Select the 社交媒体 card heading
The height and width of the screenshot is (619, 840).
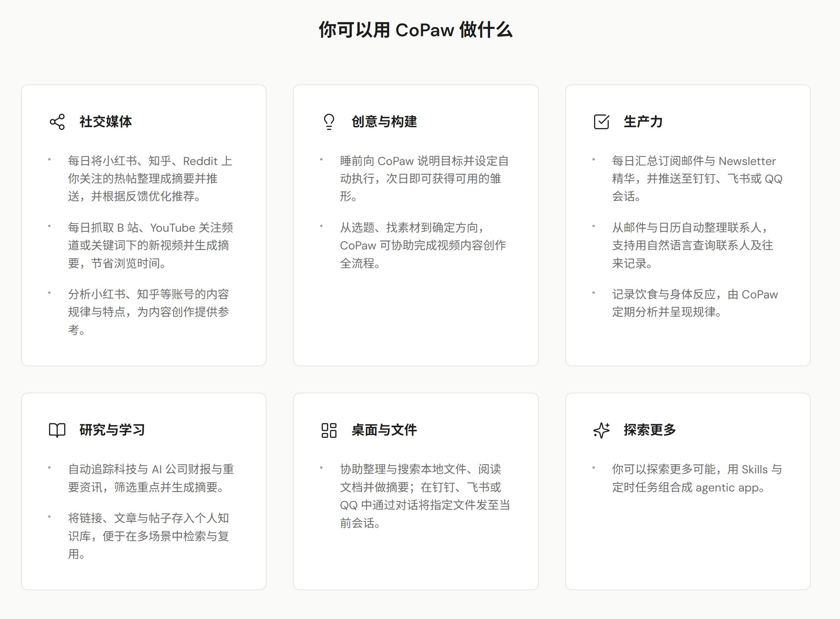point(106,122)
